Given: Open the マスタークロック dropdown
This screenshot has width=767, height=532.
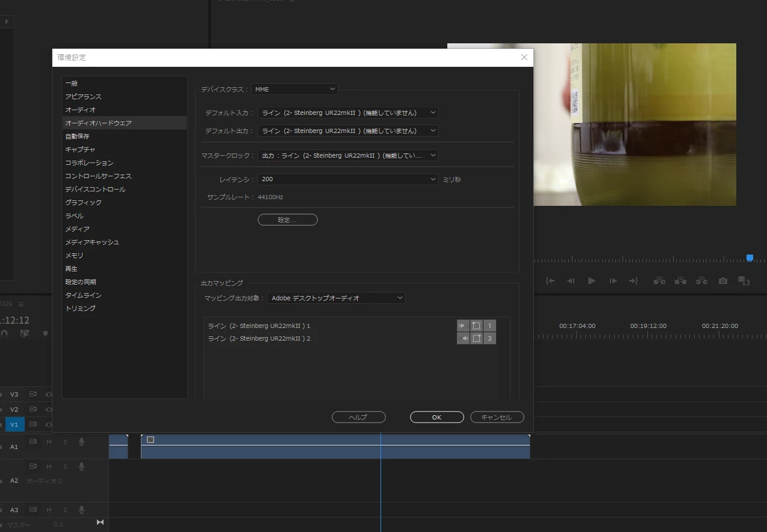Looking at the screenshot, I should point(348,155).
